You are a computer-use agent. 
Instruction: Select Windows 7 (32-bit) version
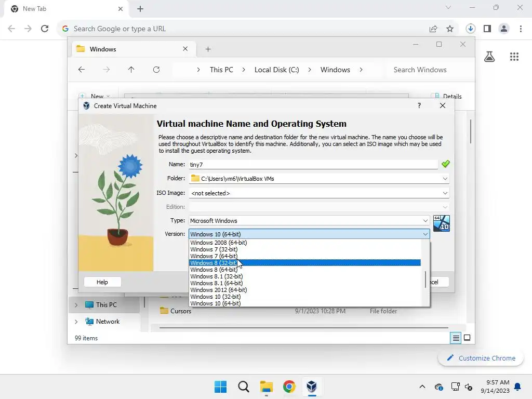pos(304,249)
